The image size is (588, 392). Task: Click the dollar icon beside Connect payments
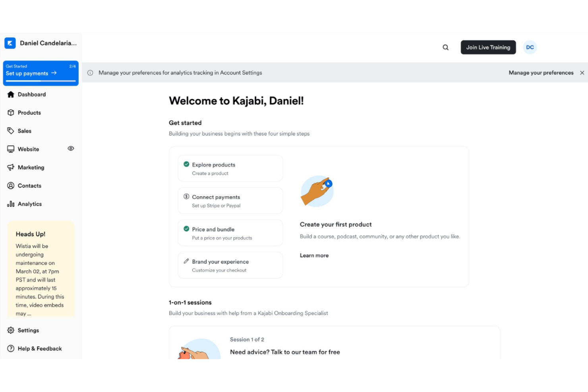point(186,197)
